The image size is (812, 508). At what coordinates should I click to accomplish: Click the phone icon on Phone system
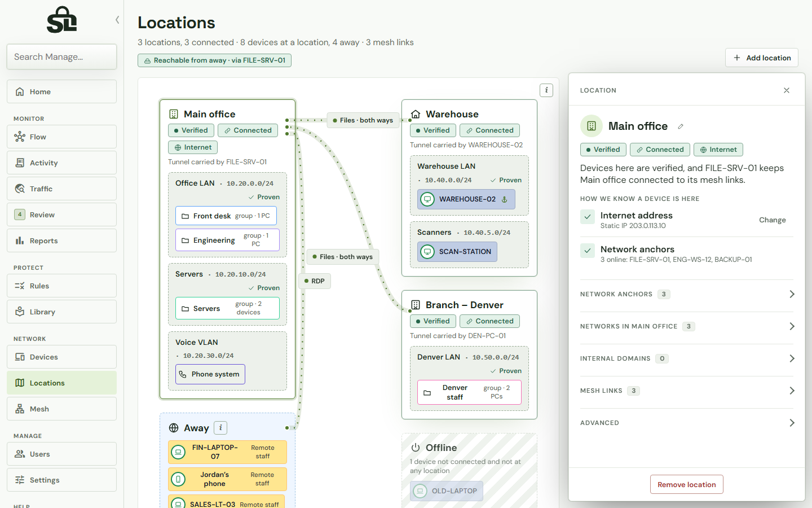[x=183, y=374]
